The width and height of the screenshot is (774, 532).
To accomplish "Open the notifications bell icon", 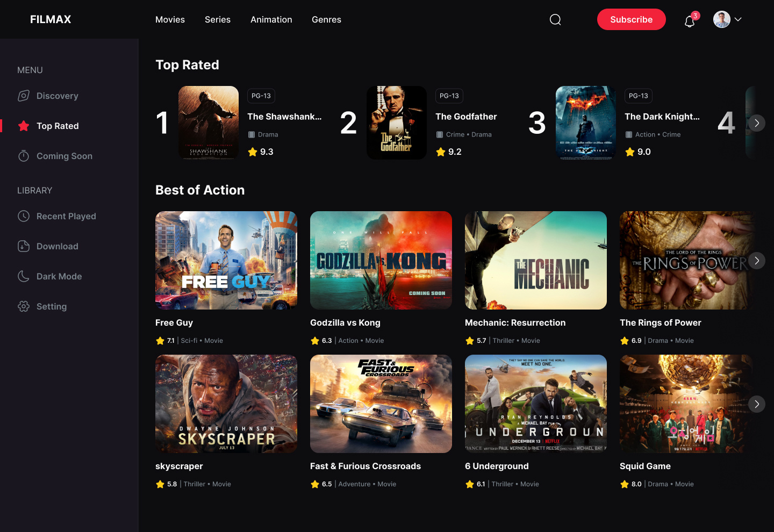I will [690, 21].
